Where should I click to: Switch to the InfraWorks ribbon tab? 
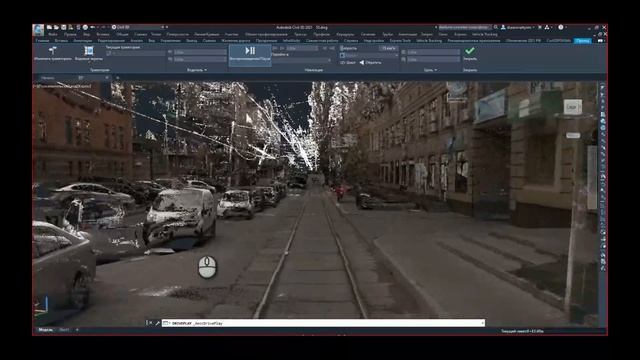click(x=291, y=40)
